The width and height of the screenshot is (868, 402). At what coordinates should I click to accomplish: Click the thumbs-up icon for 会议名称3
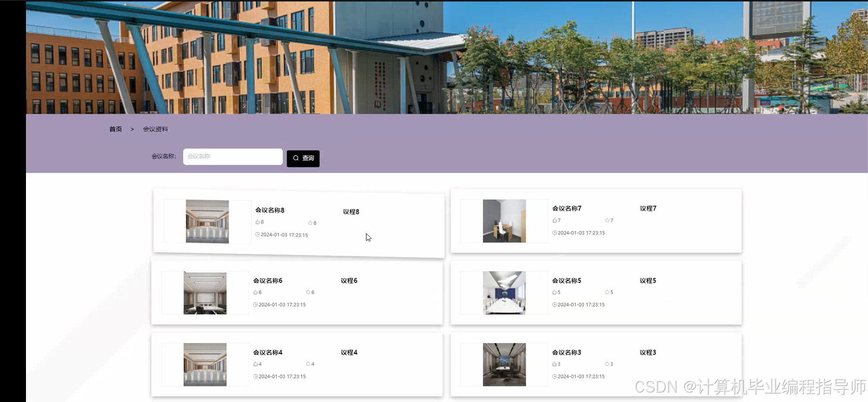coord(555,364)
